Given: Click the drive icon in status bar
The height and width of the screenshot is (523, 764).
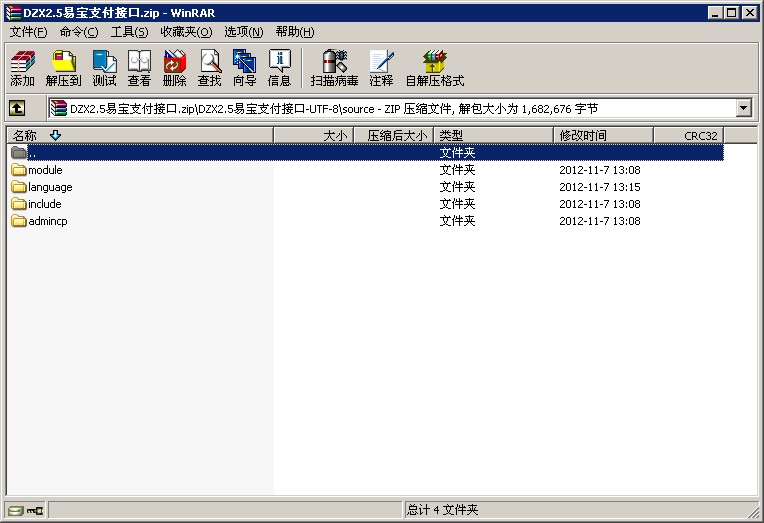Looking at the screenshot, I should coord(15,510).
